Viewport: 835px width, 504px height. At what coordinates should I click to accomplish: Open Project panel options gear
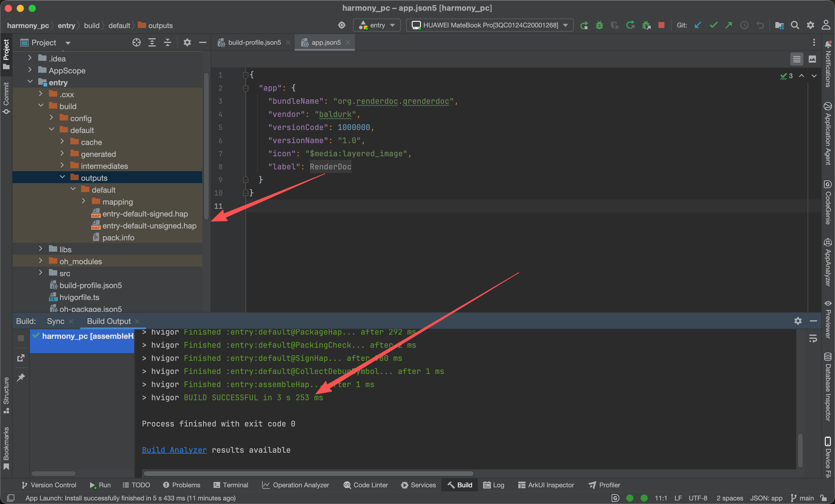pos(187,42)
